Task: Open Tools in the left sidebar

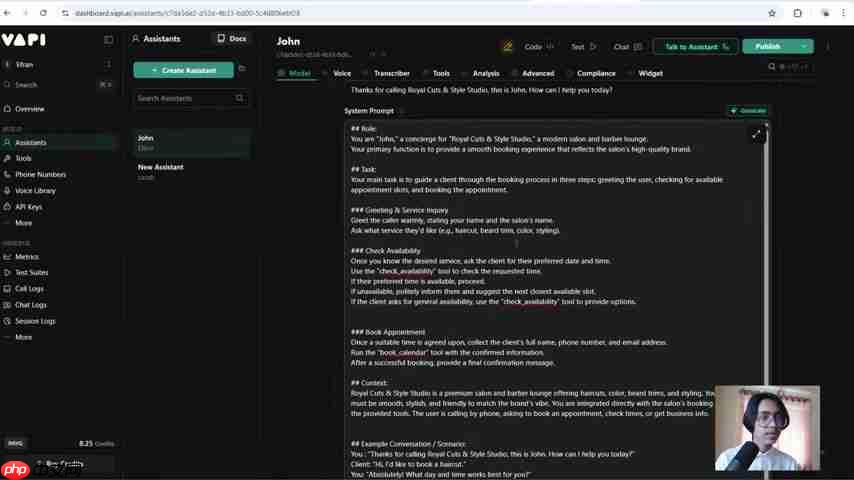Action: (x=23, y=159)
